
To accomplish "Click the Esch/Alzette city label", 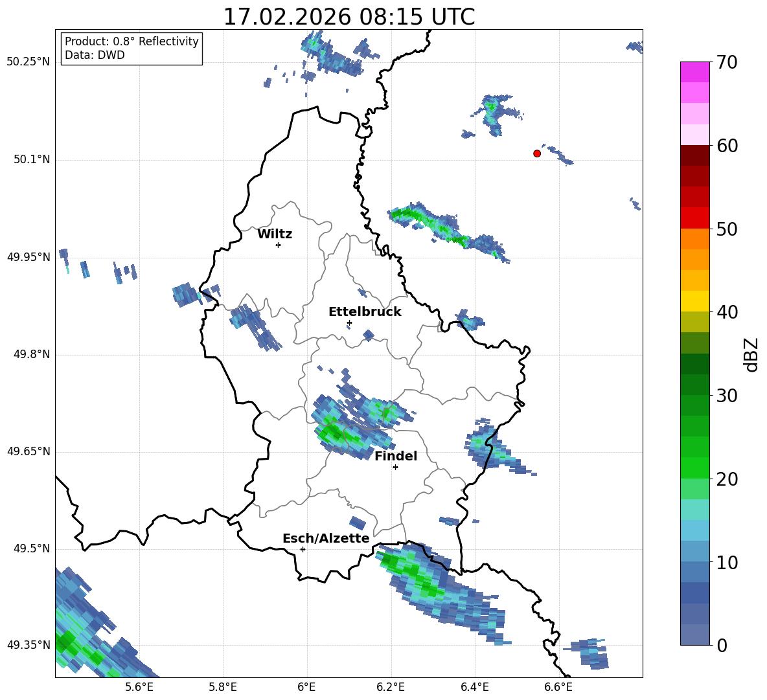I will [x=326, y=538].
